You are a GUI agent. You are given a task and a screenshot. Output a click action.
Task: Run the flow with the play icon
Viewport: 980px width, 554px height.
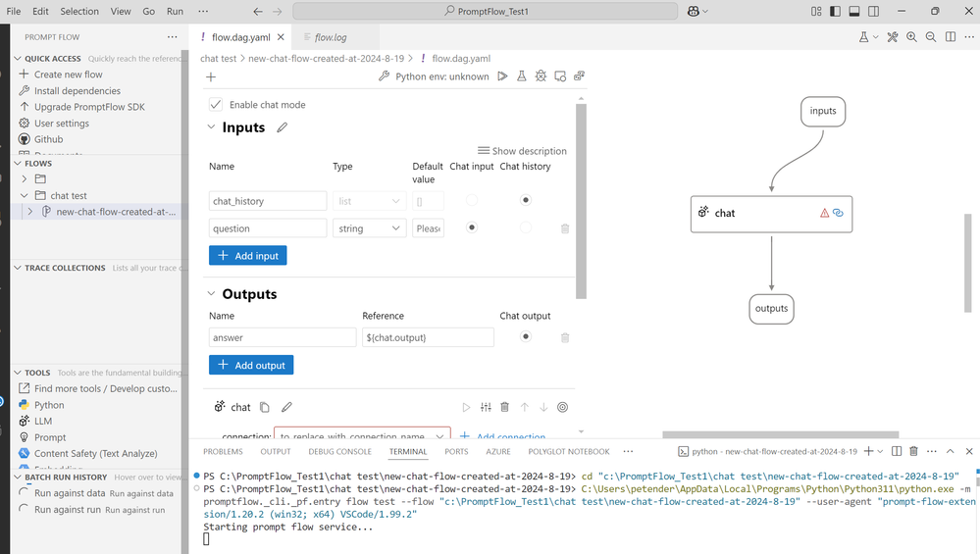pos(502,76)
